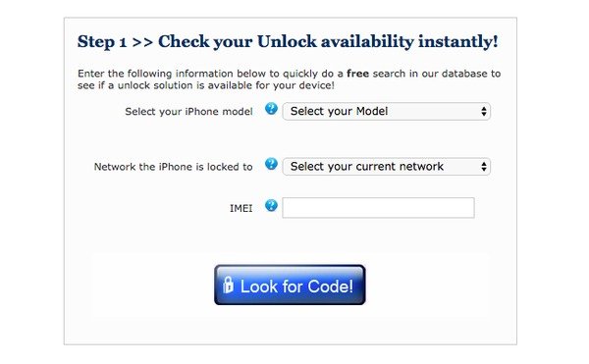Click the IMEI label text

(241, 208)
